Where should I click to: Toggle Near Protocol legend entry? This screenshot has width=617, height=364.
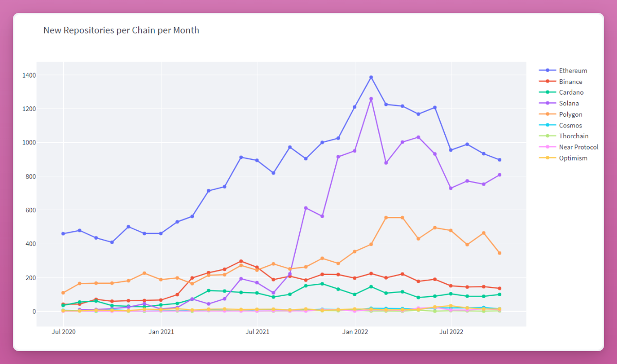(x=578, y=147)
